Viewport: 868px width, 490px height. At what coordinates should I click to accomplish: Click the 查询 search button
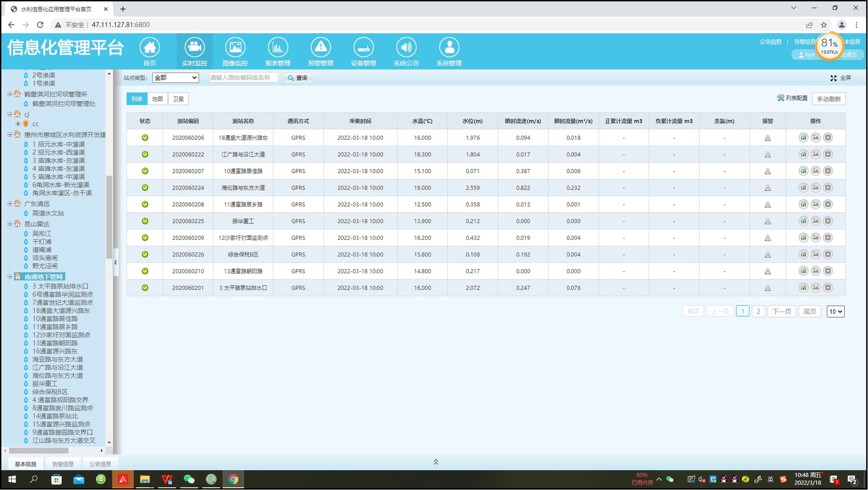(298, 78)
